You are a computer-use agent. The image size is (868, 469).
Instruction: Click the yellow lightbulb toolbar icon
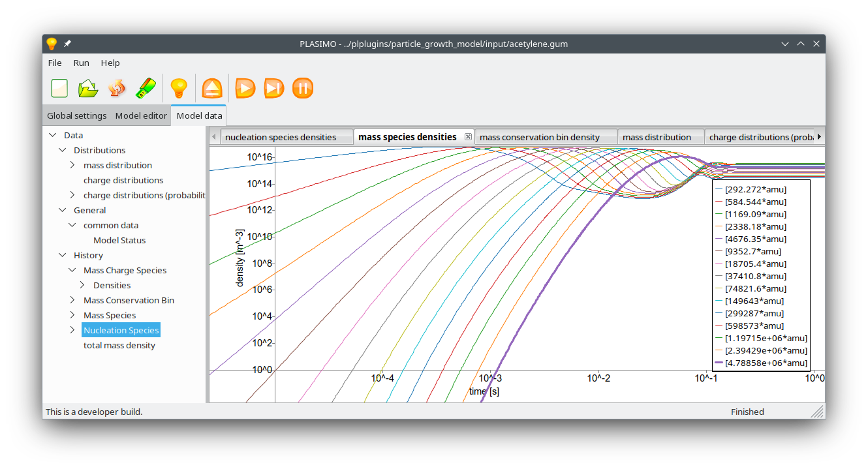[x=179, y=88]
